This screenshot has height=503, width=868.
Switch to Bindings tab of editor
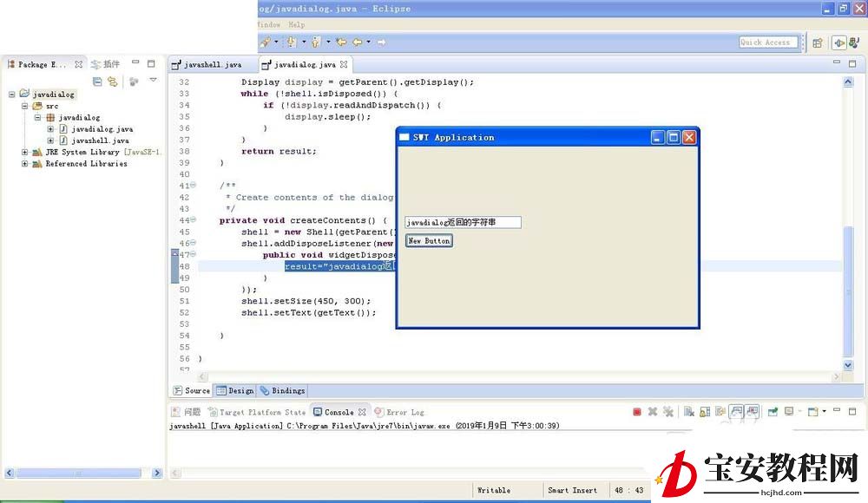[x=282, y=390]
